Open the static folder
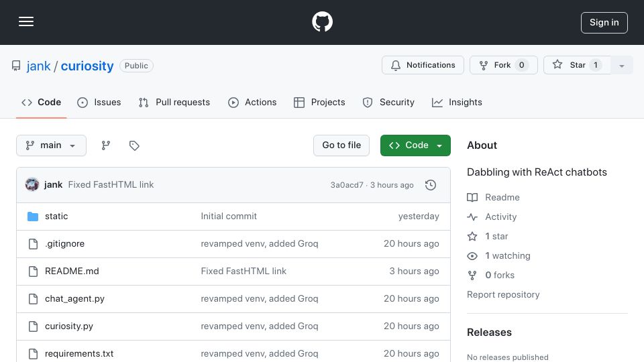The image size is (644, 362). 56,217
